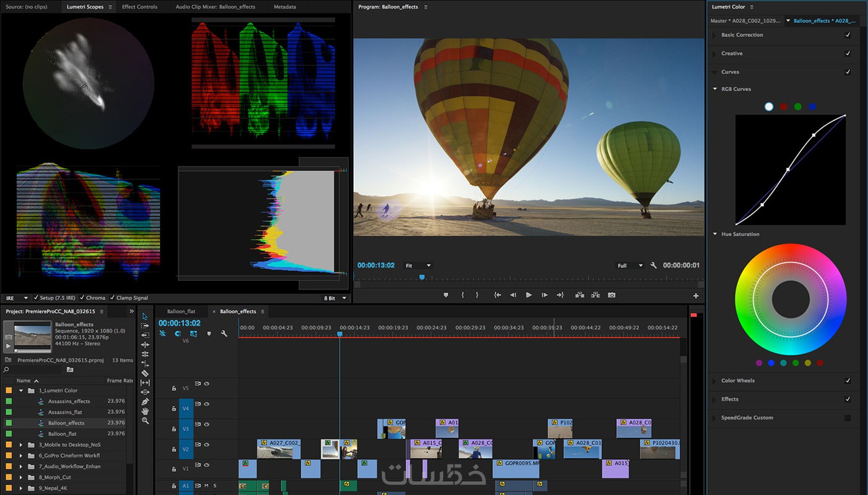This screenshot has width=868, height=495.
Task: Select the Hand tool
Action: (x=145, y=411)
